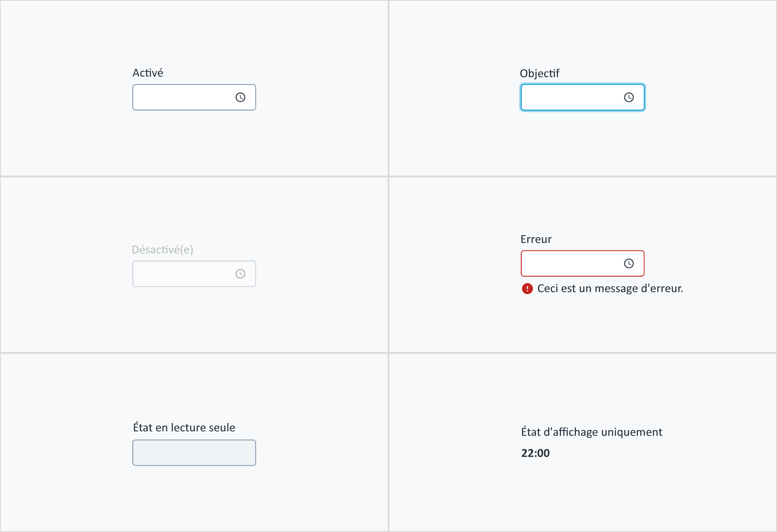Screen dimensions: 777x532
Task: Open the clock icon in the Erreur field
Action: [x=629, y=263]
